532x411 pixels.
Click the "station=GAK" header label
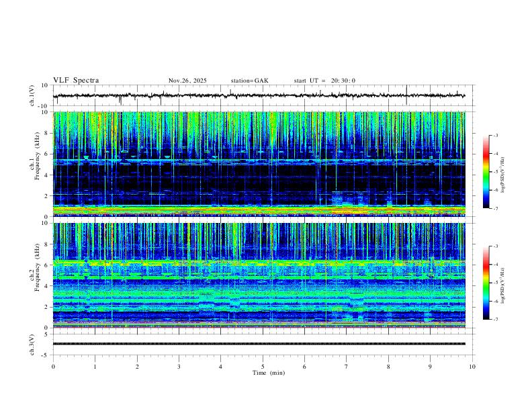[x=250, y=81]
